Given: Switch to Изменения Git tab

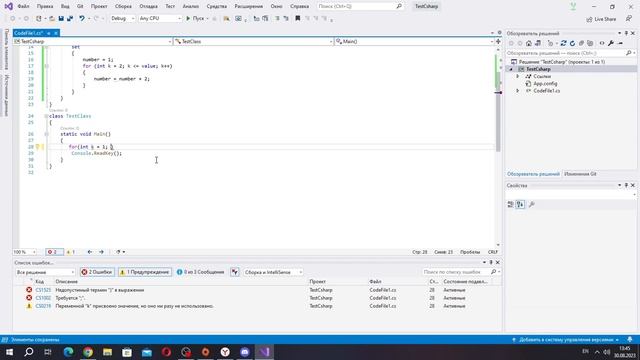Looking at the screenshot, I should tap(580, 174).
